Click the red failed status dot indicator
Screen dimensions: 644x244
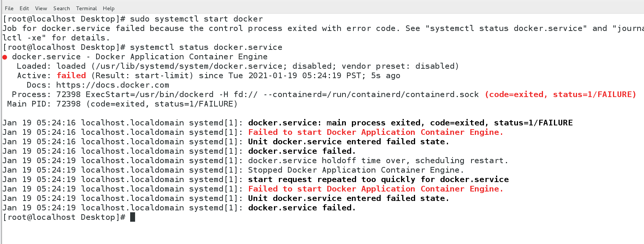pyautogui.click(x=5, y=57)
